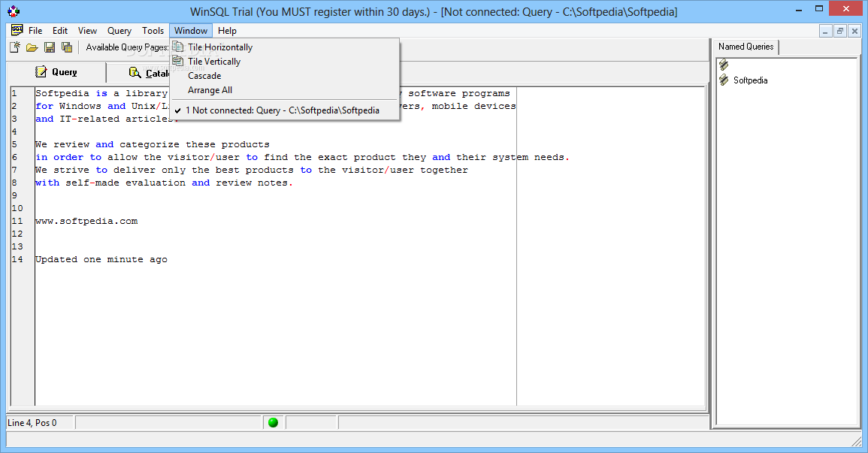Click the Save floppy disk icon

50,47
